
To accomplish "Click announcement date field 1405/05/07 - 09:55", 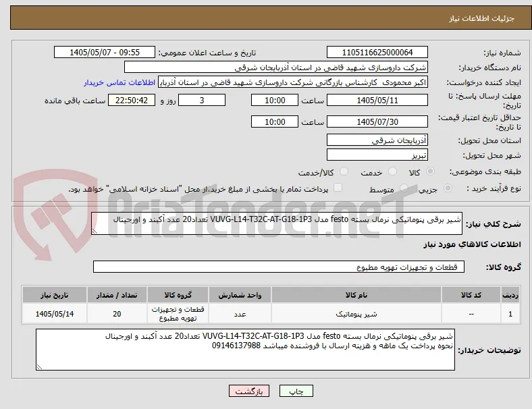I will click(105, 52).
